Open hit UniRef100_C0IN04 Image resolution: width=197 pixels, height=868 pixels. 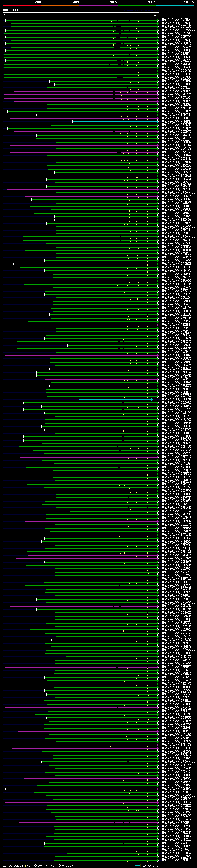point(177,20)
